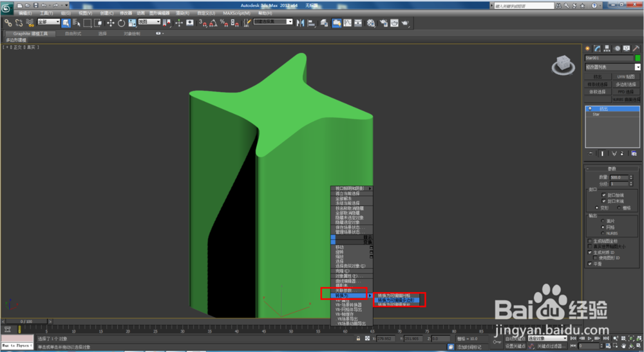Choose 转换为可编辑网格 from the submenu
The width and height of the screenshot is (644, 352).
tap(396, 296)
